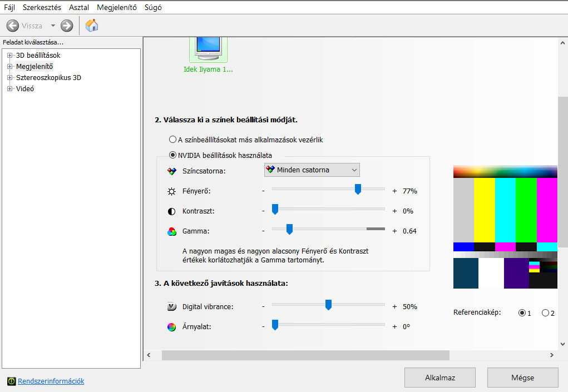Choose Referenciakép option 2
Screen dimensions: 568x392
(x=545, y=312)
